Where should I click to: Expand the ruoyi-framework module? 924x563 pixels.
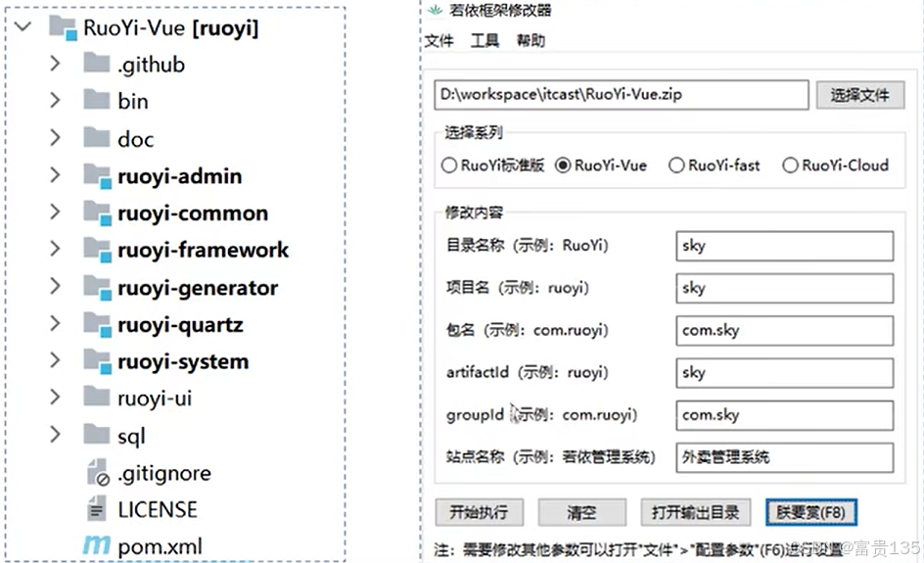(55, 249)
